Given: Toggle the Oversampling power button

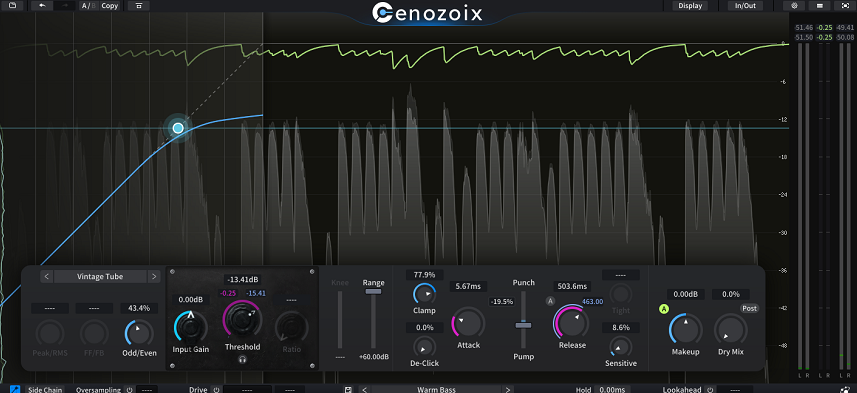Looking at the screenshot, I should pos(130,390).
